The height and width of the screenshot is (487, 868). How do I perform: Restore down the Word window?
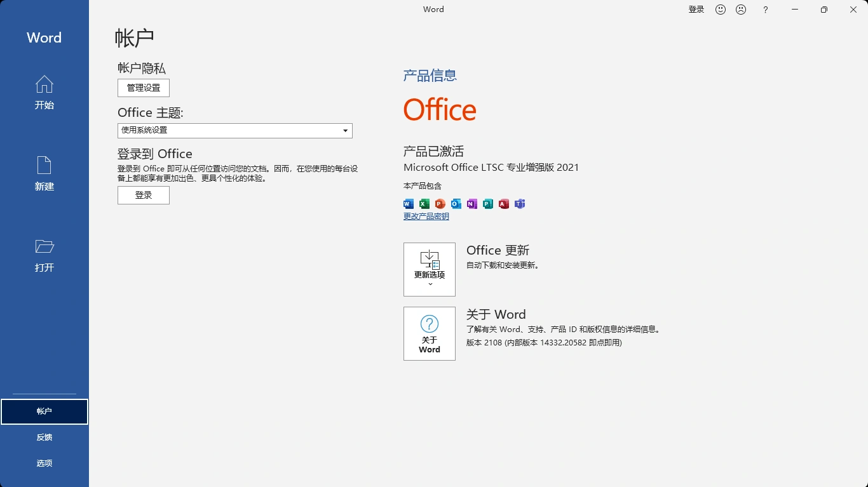[824, 10]
